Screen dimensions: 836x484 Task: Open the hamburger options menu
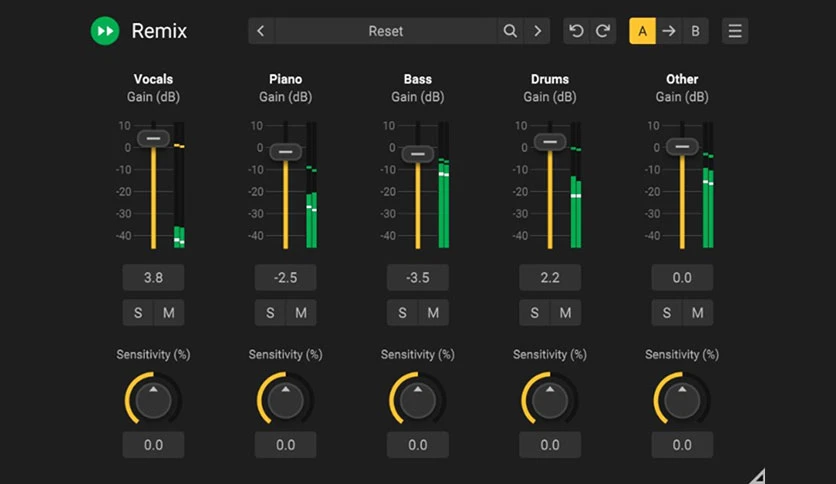point(735,31)
